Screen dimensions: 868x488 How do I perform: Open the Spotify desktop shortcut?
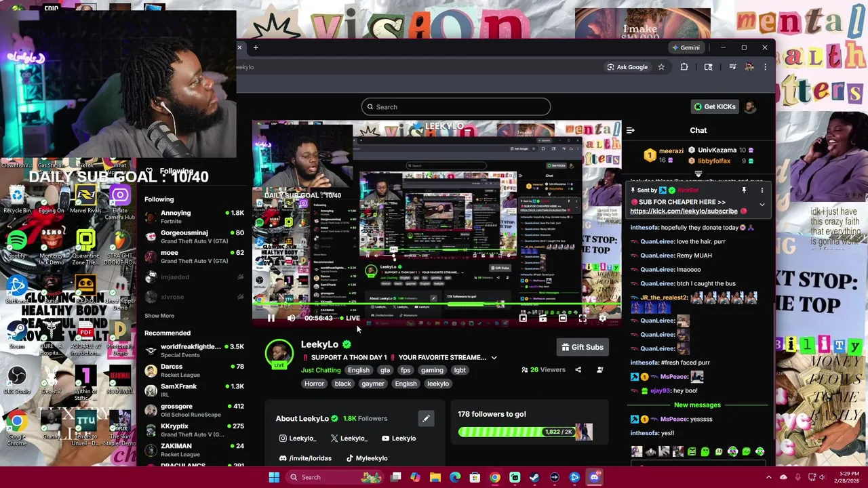(x=17, y=244)
